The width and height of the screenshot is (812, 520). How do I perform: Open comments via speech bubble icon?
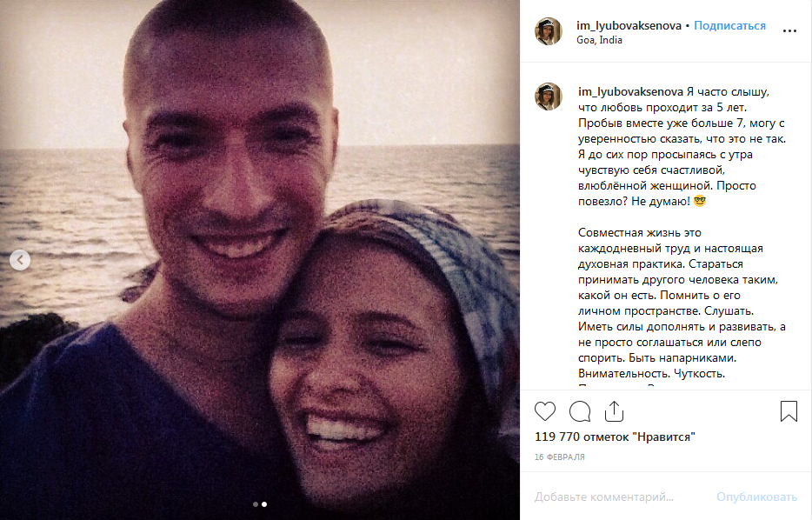(580, 411)
